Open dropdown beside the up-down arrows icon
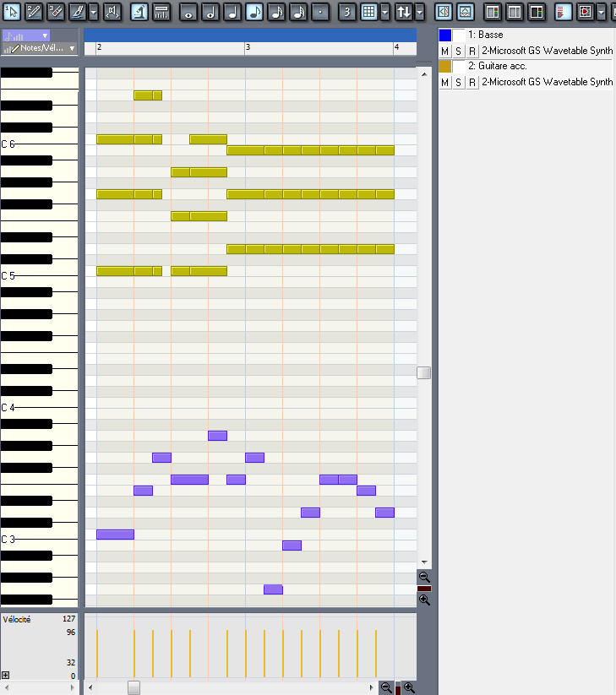 (x=419, y=13)
